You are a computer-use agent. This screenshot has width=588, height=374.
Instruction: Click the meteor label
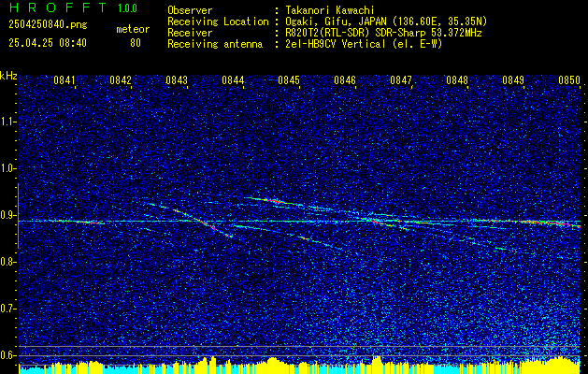click(x=133, y=29)
